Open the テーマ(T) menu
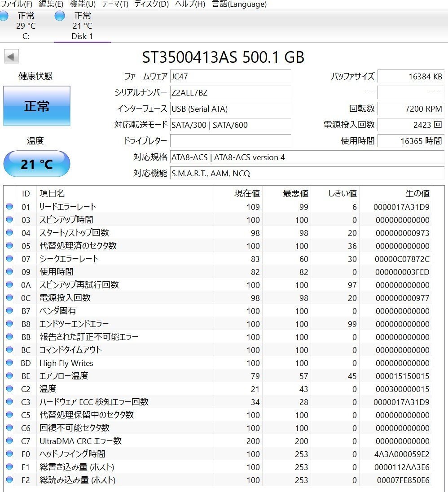The width and height of the screenshot is (448, 492). (115, 4)
